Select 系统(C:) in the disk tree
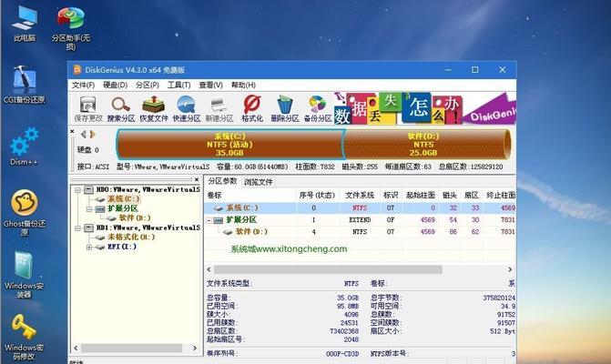The width and height of the screenshot is (611, 364). [123, 199]
